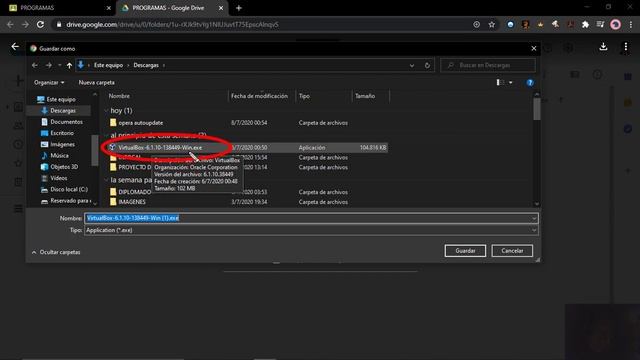
Task: Select Descargas in the address path
Action: point(146,65)
